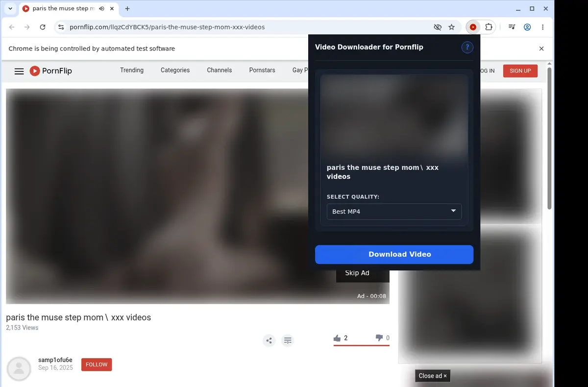Screen dimensions: 588x387
Task: View site information icon in the address bar
Action: click(x=60, y=27)
